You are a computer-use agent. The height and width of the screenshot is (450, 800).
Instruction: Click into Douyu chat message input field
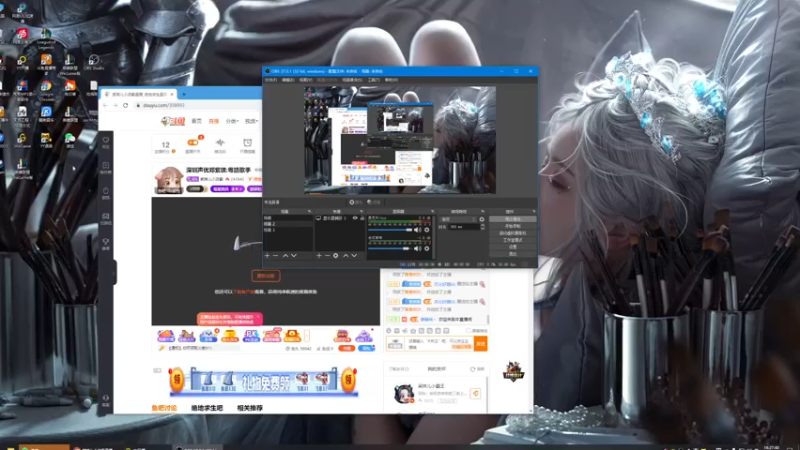[x=439, y=344]
